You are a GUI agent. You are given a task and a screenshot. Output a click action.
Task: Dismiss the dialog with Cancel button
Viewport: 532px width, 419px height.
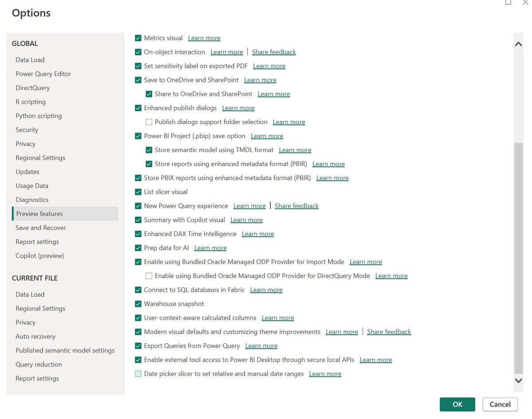coord(500,404)
